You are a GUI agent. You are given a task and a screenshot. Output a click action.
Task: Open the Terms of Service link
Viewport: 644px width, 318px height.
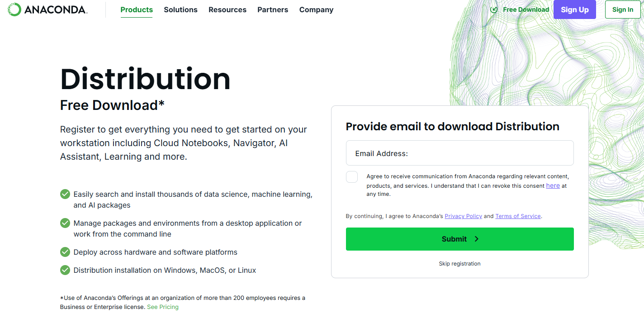click(x=518, y=216)
